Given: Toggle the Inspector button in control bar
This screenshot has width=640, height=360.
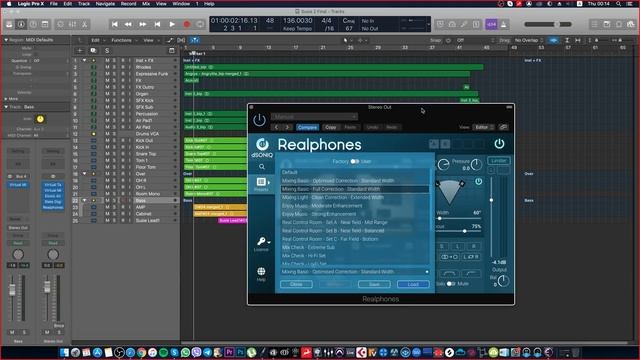Looking at the screenshot, I should coord(21,24).
